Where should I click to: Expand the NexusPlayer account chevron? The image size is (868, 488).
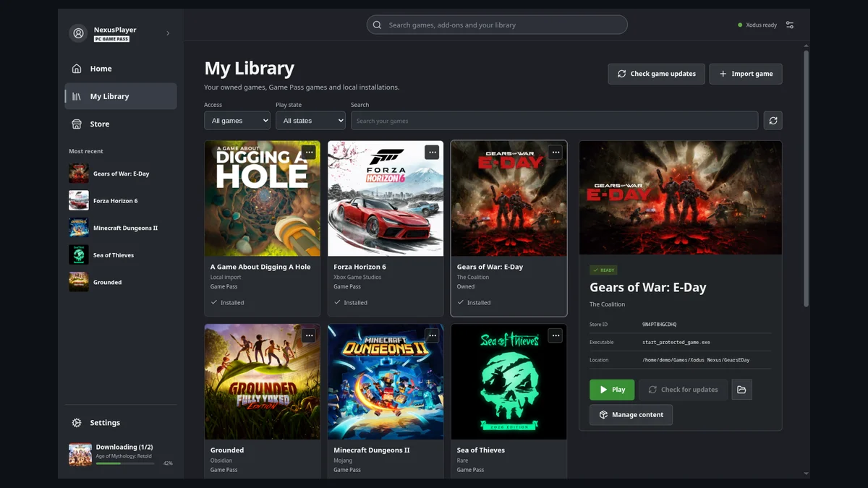pyautogui.click(x=168, y=33)
